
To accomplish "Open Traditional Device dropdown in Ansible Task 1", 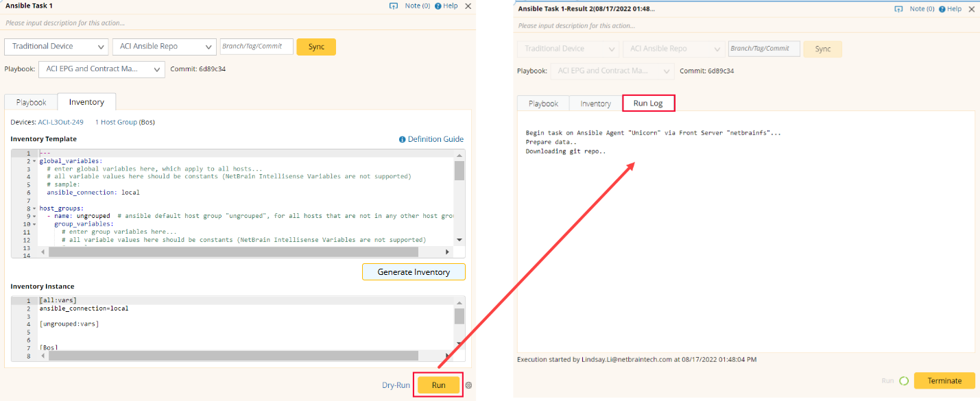I will point(56,47).
